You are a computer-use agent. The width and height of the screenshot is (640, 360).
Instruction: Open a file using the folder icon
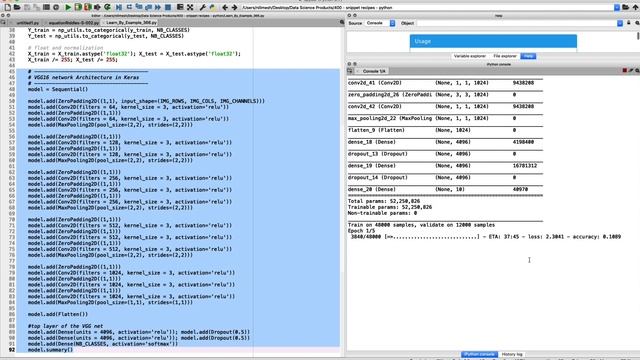coord(17,7)
